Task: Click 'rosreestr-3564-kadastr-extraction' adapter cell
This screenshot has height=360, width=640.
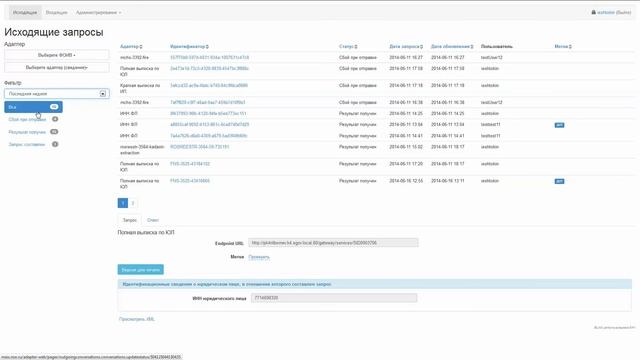Action: coord(142,150)
